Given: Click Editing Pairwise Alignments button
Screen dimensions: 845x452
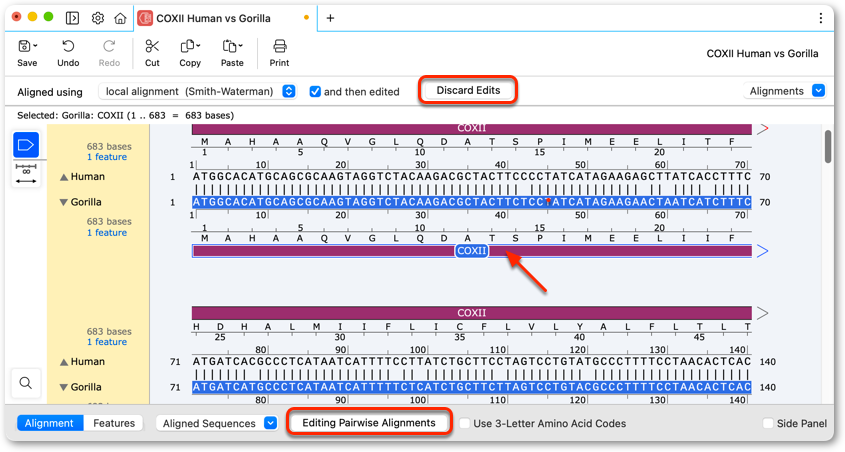Looking at the screenshot, I should click(369, 422).
